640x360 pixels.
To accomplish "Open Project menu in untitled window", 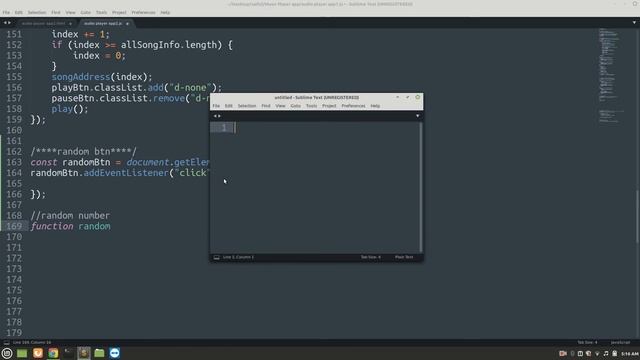I will [x=329, y=106].
